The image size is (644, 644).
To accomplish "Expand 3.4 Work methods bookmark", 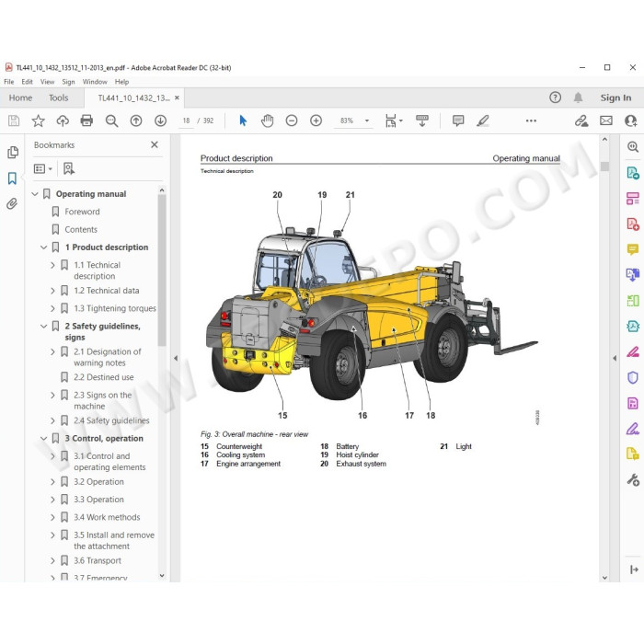I will point(52,517).
